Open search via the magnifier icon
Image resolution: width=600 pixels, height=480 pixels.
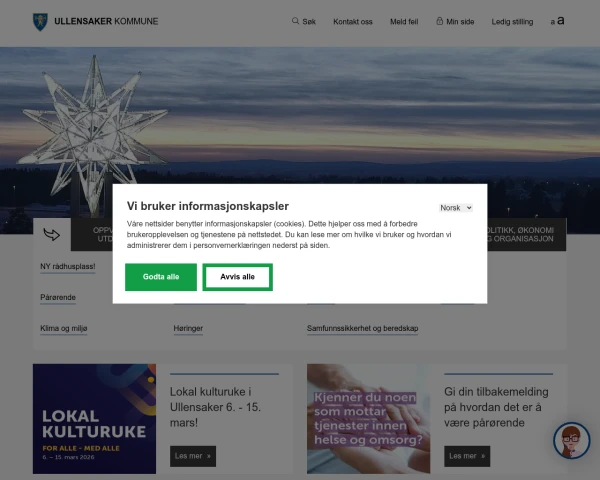click(x=295, y=21)
